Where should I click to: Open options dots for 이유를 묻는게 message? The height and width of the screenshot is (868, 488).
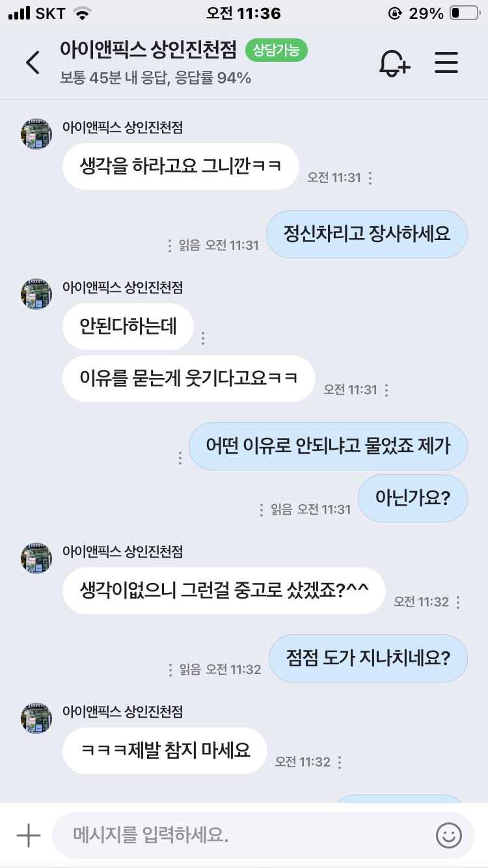click(386, 390)
